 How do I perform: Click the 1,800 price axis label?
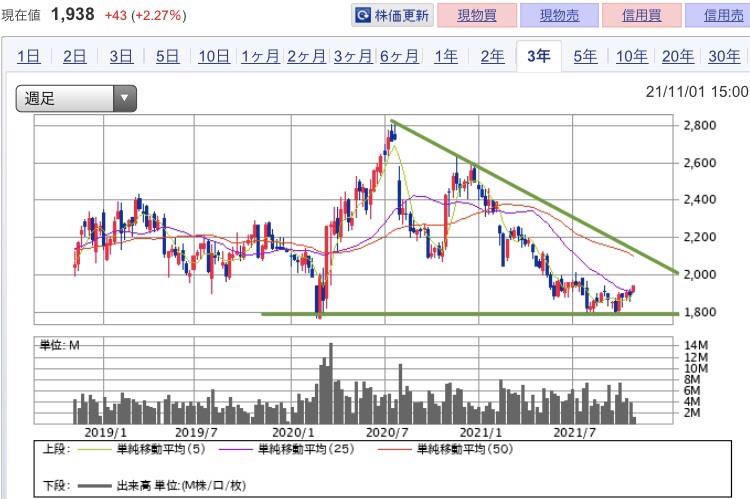click(x=700, y=312)
